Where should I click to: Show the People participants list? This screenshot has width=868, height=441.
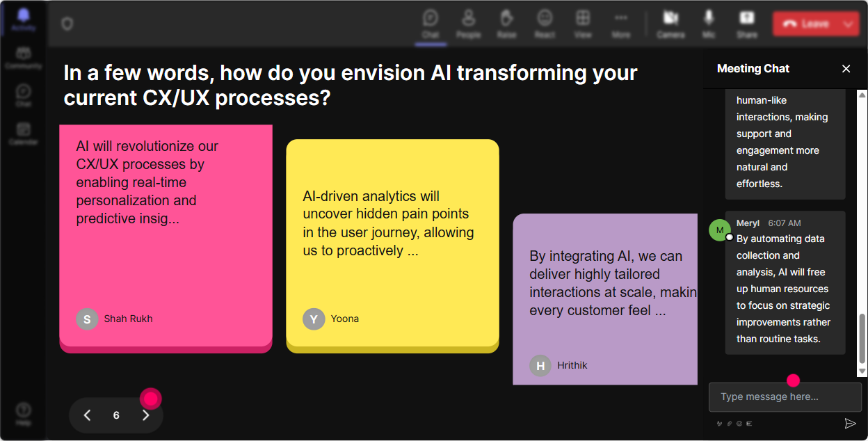coord(468,24)
